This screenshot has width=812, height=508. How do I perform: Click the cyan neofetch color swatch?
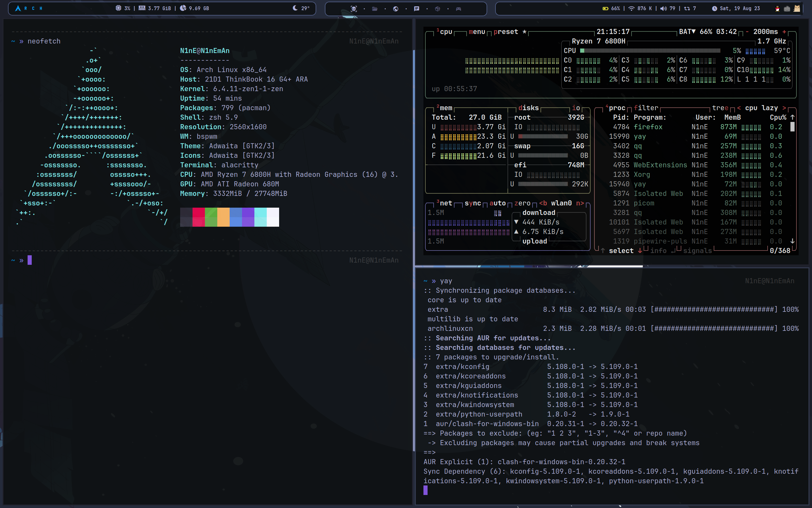point(260,217)
